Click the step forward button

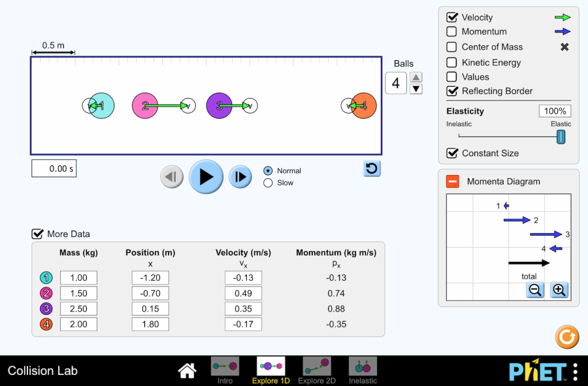pos(240,176)
